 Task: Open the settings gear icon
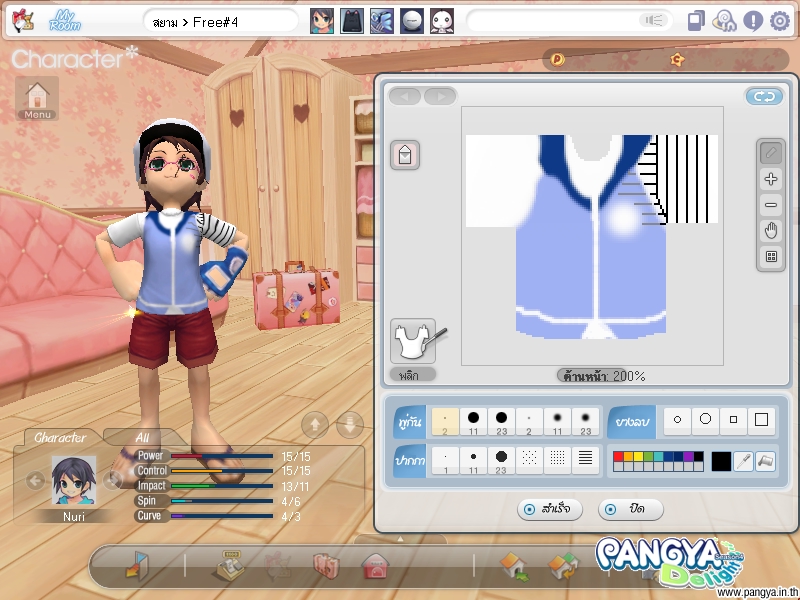780,21
